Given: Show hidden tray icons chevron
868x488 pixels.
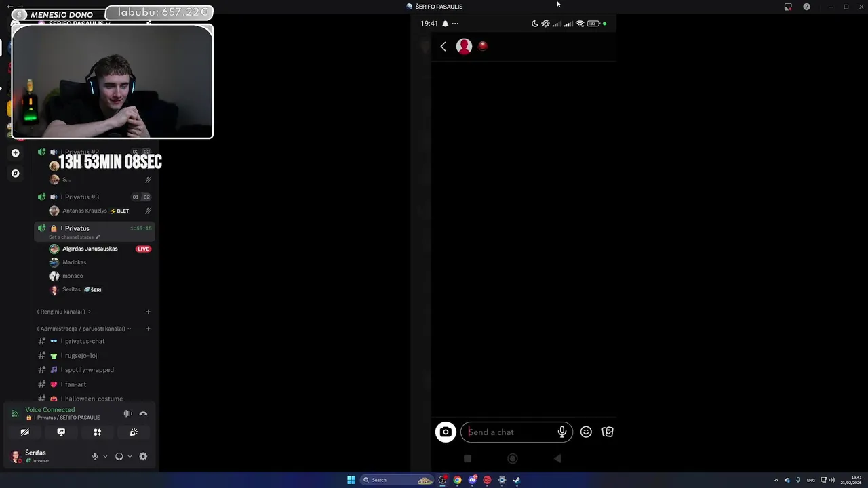Looking at the screenshot, I should 776,480.
